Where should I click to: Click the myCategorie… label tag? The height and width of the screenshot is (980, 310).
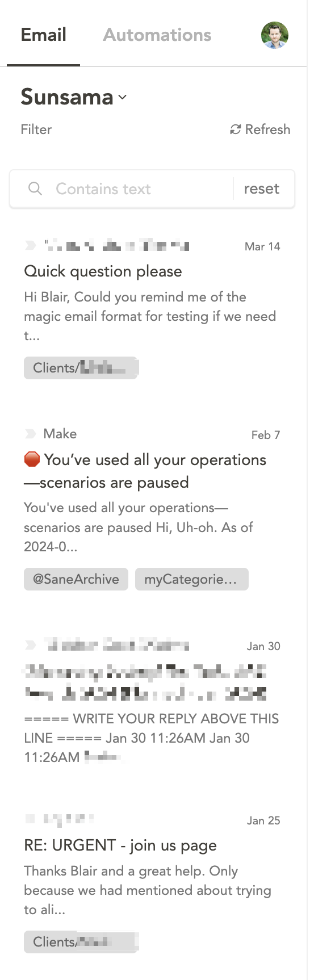click(192, 579)
